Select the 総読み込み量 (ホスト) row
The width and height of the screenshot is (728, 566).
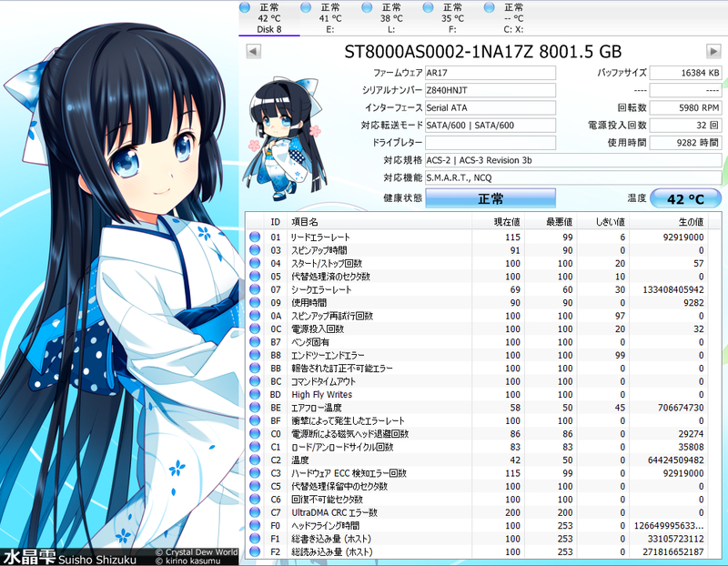[x=477, y=551]
